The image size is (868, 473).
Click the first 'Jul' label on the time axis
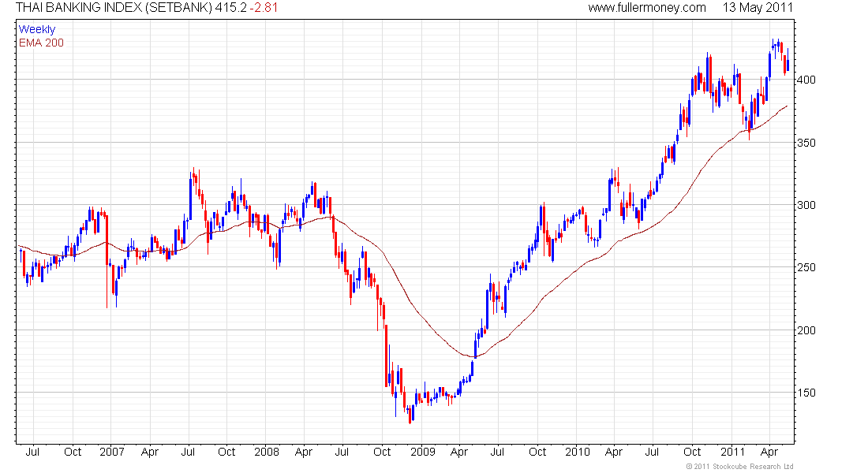[32, 452]
